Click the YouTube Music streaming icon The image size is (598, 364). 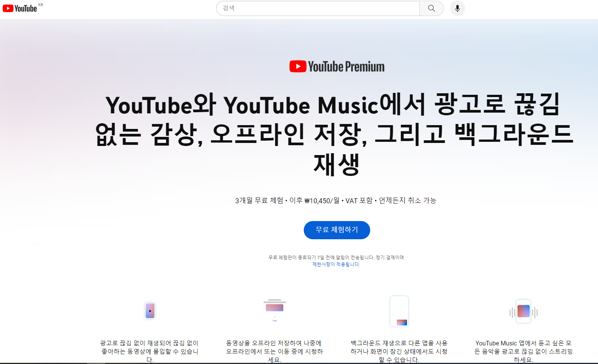tap(524, 312)
